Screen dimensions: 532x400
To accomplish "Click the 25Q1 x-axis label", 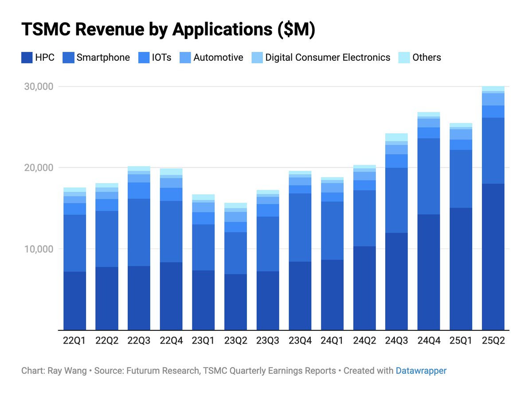I will [x=461, y=341].
